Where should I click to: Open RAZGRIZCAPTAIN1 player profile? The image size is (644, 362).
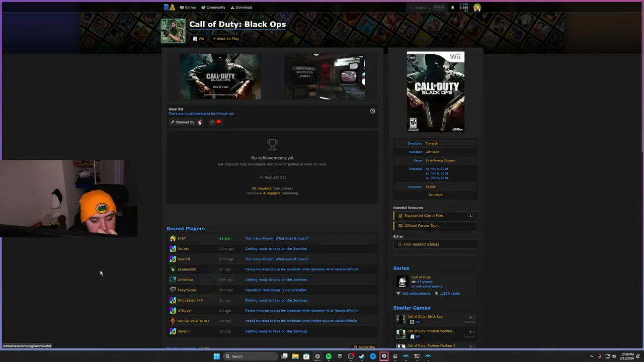[x=193, y=321]
